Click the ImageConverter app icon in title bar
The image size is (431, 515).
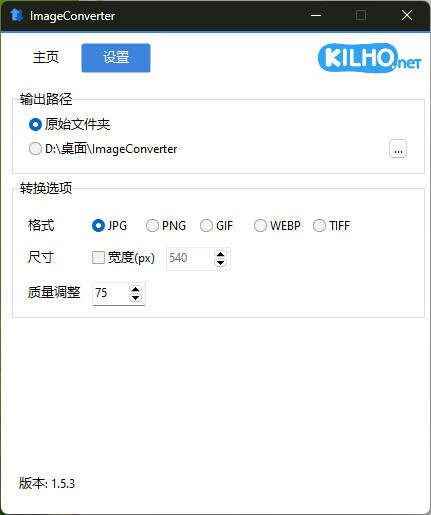[x=16, y=15]
